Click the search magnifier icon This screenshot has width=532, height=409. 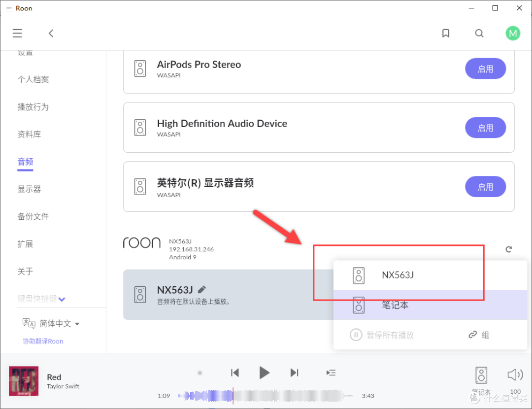pos(479,33)
